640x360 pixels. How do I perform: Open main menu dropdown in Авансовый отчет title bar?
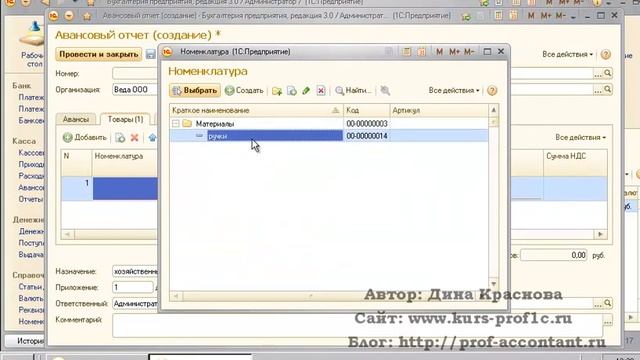69,16
